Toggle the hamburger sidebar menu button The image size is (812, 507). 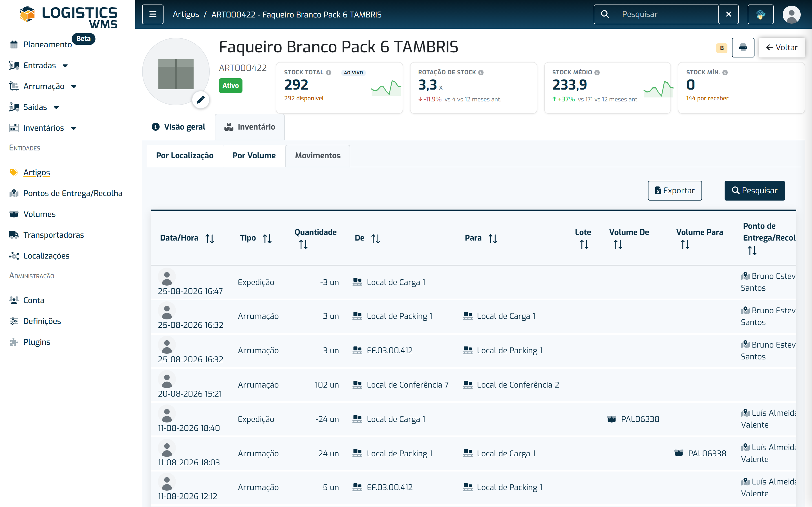point(153,14)
